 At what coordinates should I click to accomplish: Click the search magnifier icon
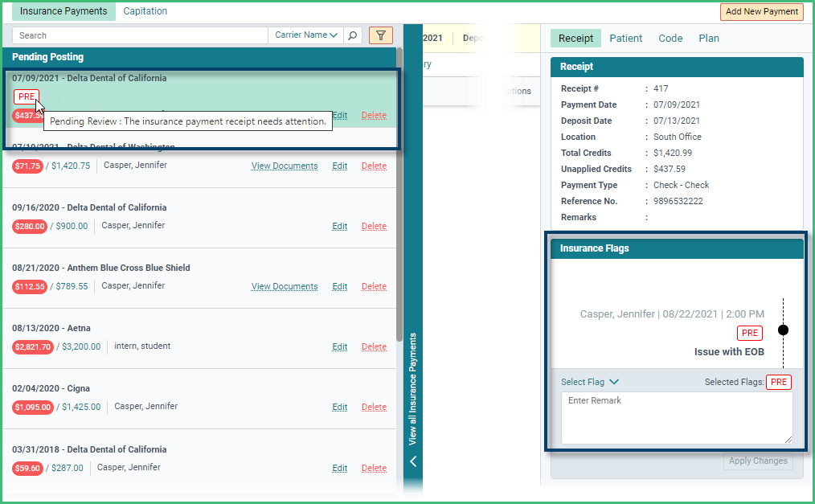pos(352,35)
